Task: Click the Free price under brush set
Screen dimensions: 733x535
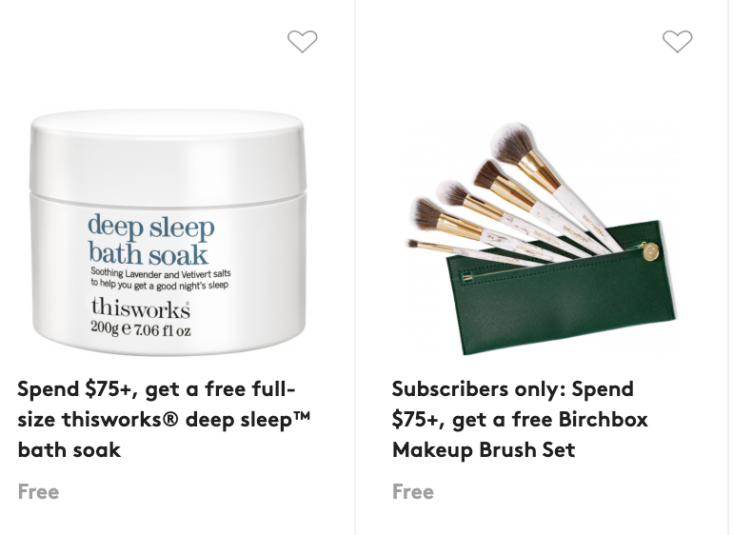Action: point(413,492)
